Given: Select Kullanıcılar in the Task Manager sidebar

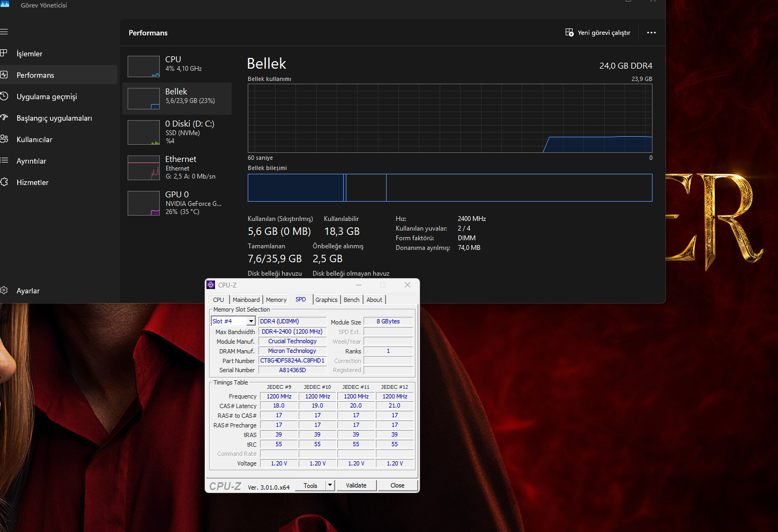Looking at the screenshot, I should click(58, 139).
